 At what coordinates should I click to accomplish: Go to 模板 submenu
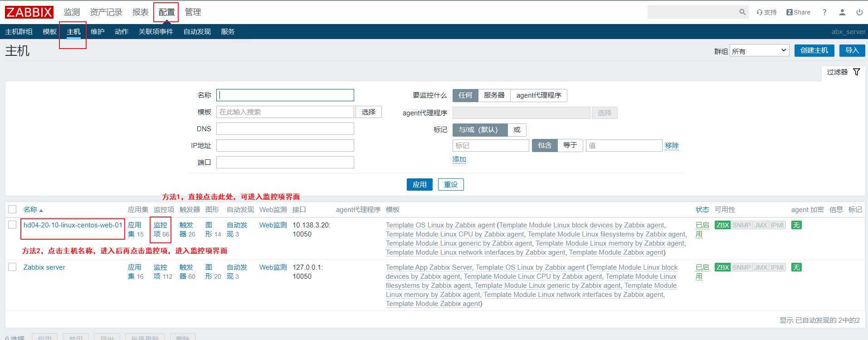pos(49,32)
